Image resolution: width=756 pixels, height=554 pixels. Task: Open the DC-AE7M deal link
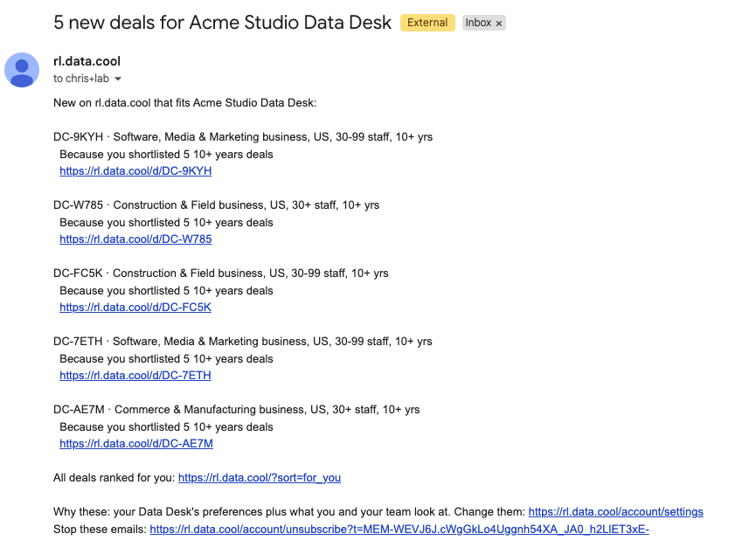click(x=136, y=444)
